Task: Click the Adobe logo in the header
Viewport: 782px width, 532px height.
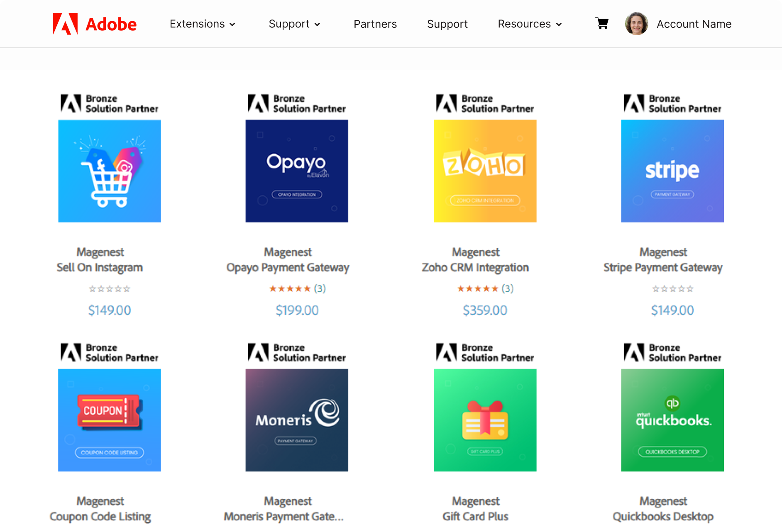Action: (95, 24)
